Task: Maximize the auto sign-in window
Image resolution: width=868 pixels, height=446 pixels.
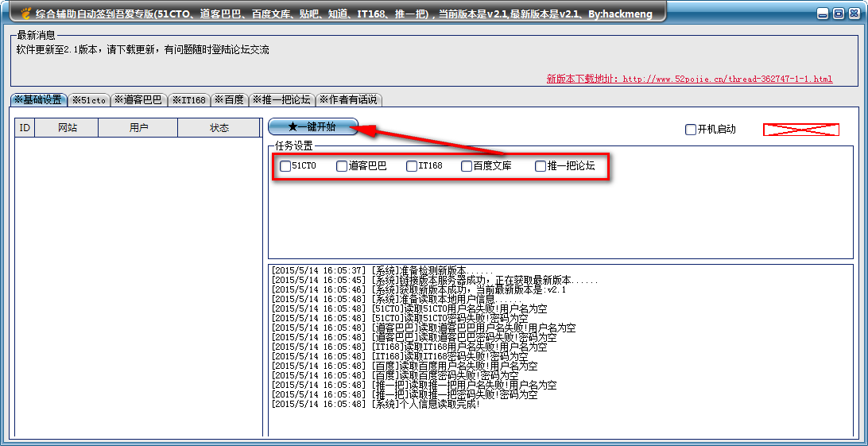Action: pos(838,15)
